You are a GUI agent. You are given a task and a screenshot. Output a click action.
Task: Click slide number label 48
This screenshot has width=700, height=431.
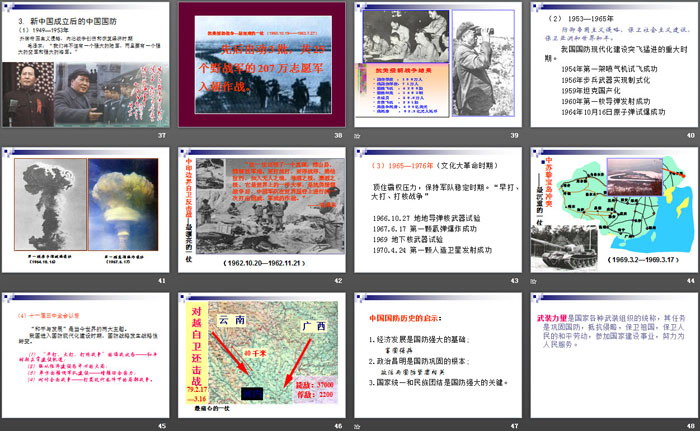click(691, 426)
